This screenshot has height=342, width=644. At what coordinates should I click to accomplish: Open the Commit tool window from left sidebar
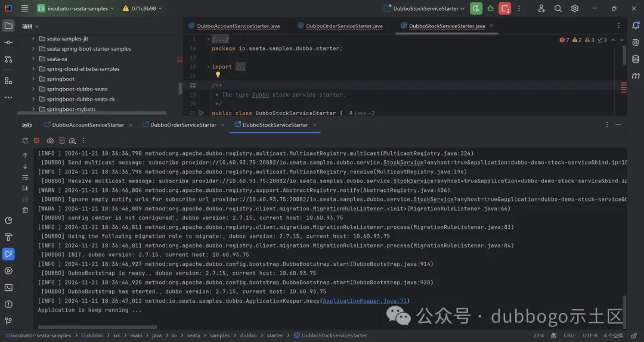[x=8, y=42]
